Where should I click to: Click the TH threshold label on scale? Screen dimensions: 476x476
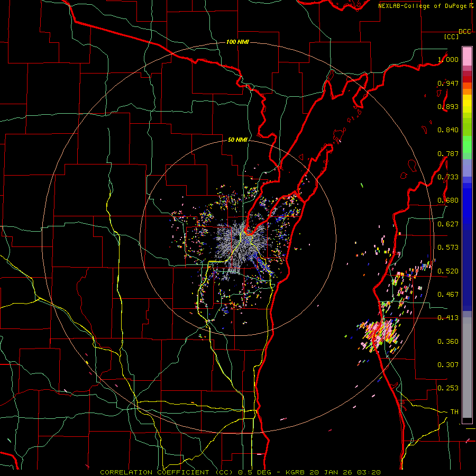[x=454, y=412]
